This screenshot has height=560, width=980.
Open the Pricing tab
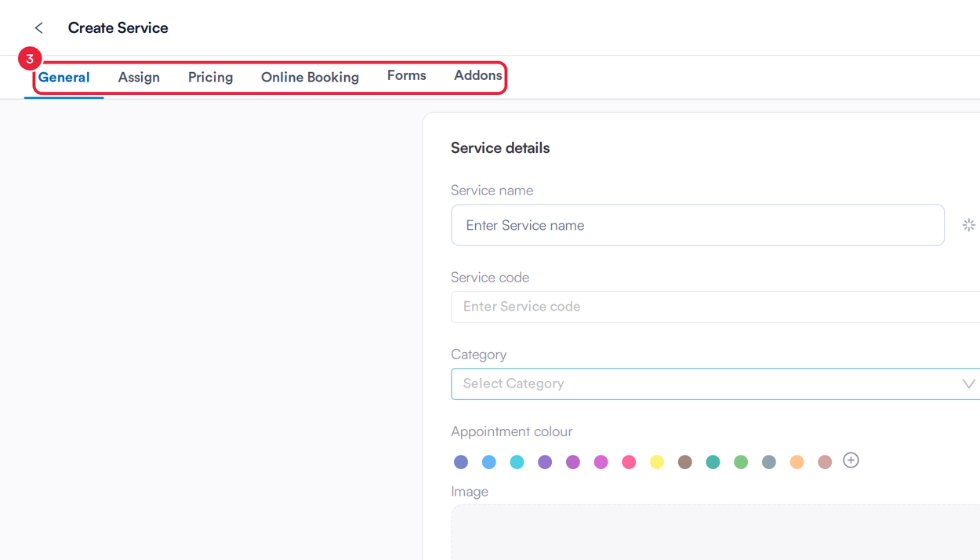click(x=210, y=77)
